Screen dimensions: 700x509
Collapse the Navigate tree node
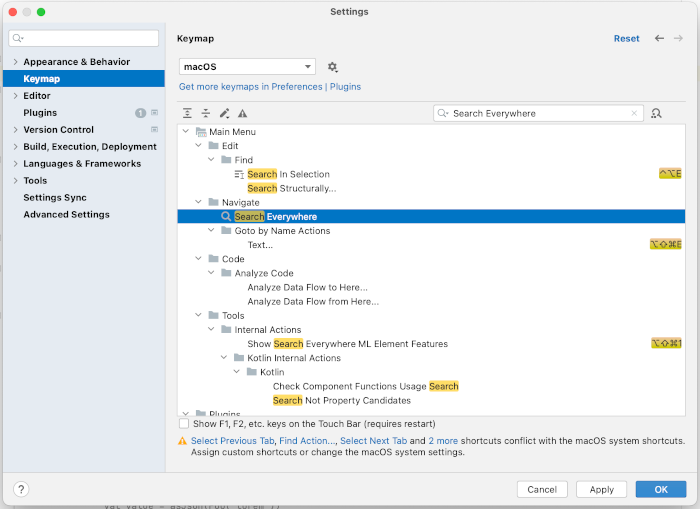[198, 202]
